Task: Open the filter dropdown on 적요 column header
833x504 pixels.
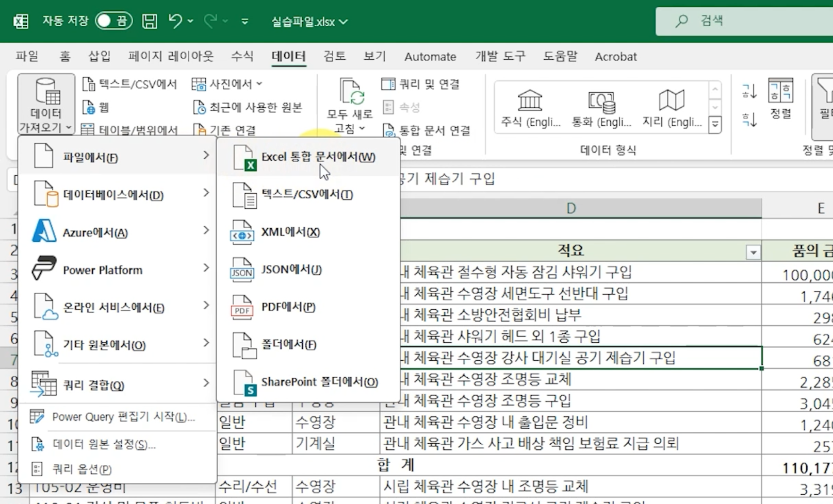Action: (x=754, y=252)
